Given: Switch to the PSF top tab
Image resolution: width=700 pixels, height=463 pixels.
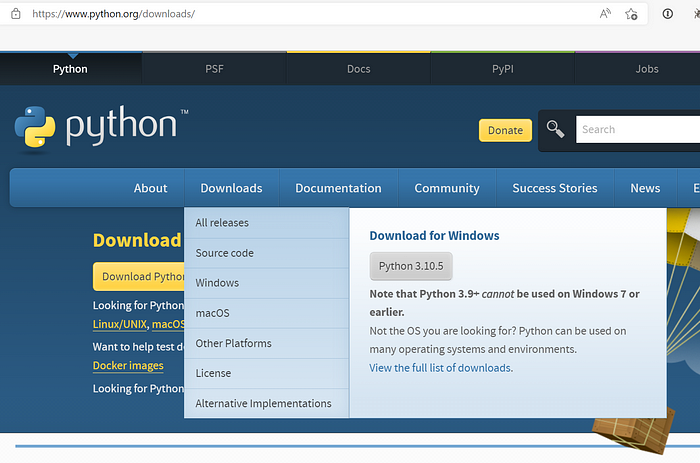Looking at the screenshot, I should point(214,69).
